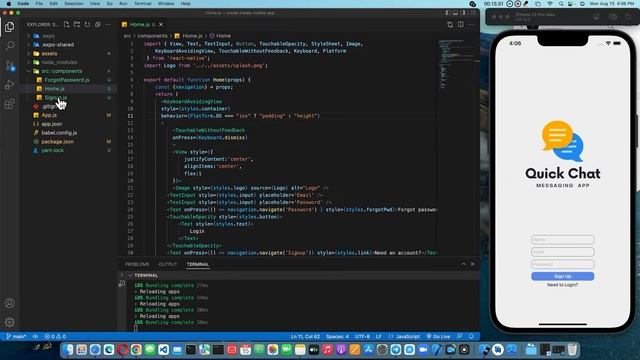
Task: Click the simulator screenshot icon in toolbar
Action: pyautogui.click(x=613, y=17)
